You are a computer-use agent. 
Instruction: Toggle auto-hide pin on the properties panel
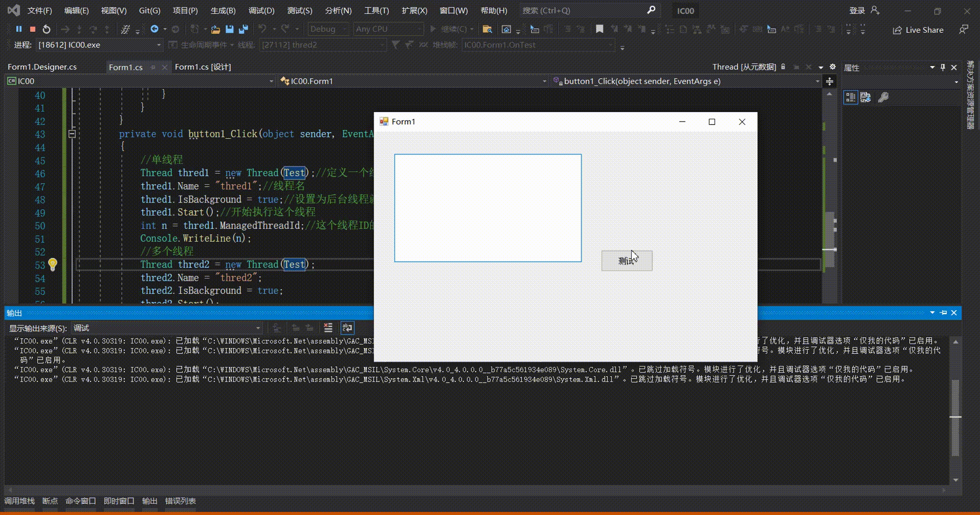pyautogui.click(x=943, y=67)
